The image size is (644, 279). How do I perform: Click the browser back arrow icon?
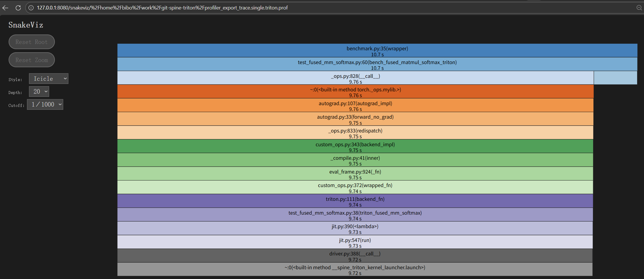tap(5, 8)
